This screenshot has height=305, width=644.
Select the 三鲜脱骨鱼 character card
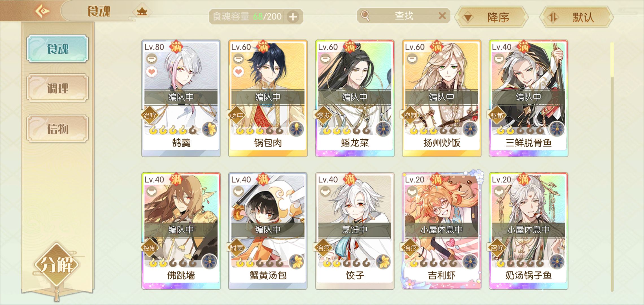tap(528, 98)
